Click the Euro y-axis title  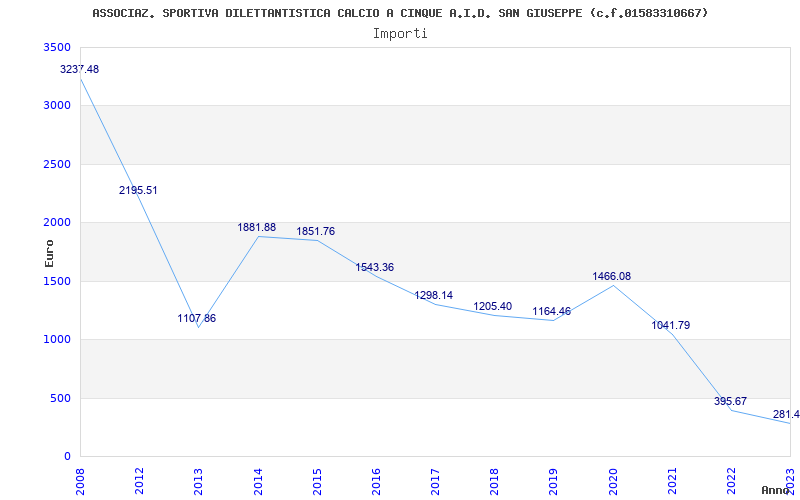tap(49, 253)
